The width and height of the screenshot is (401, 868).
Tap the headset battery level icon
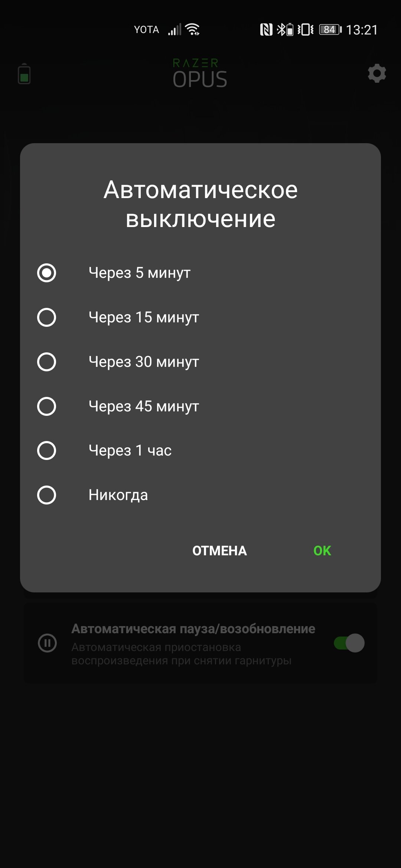point(24,74)
